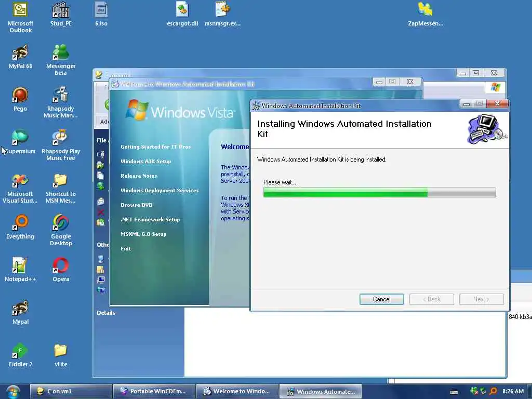
Task: Open the msnmsgr.exe desktop icon
Action: (x=222, y=14)
